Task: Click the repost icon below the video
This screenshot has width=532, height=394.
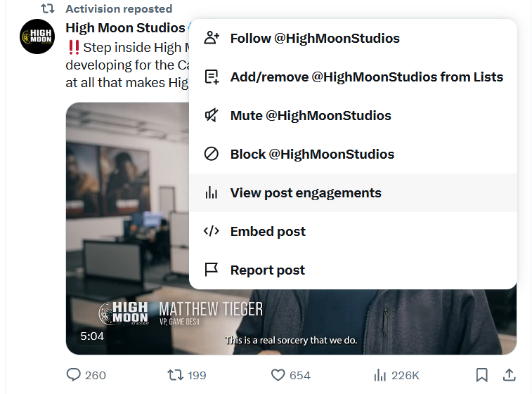Action: coord(176,375)
